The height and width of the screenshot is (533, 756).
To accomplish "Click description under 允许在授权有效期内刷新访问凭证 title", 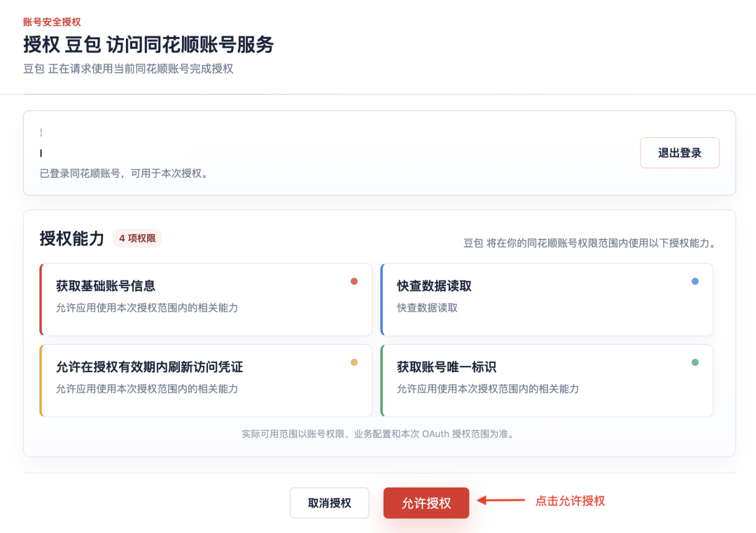I will click(146, 389).
